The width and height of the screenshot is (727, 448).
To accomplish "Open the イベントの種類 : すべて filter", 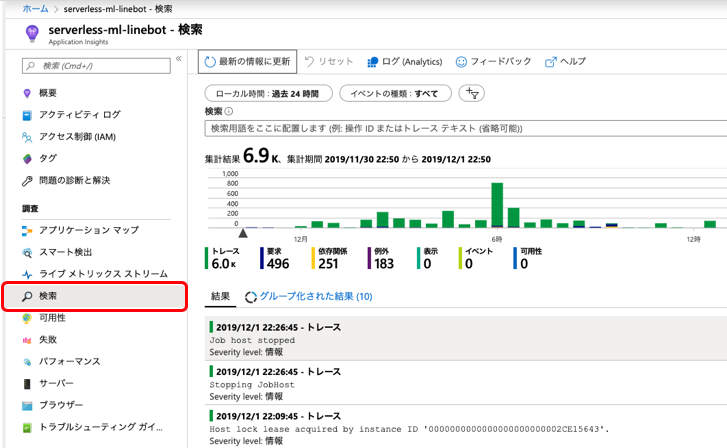I will [395, 93].
